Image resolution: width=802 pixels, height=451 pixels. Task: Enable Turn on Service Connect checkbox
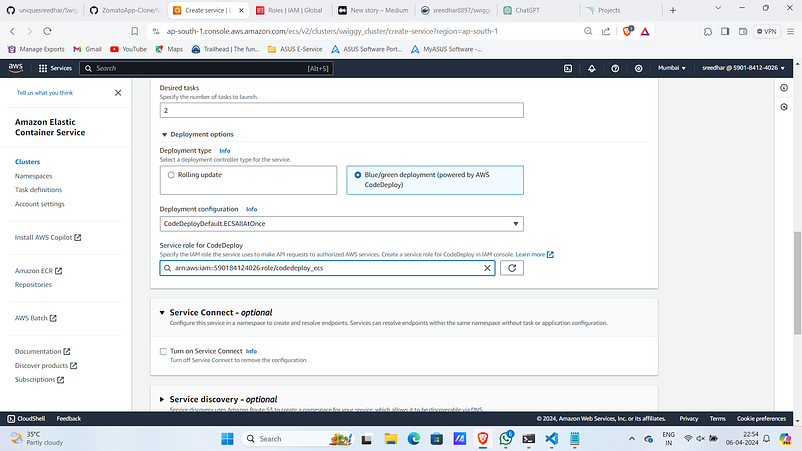pyautogui.click(x=163, y=351)
